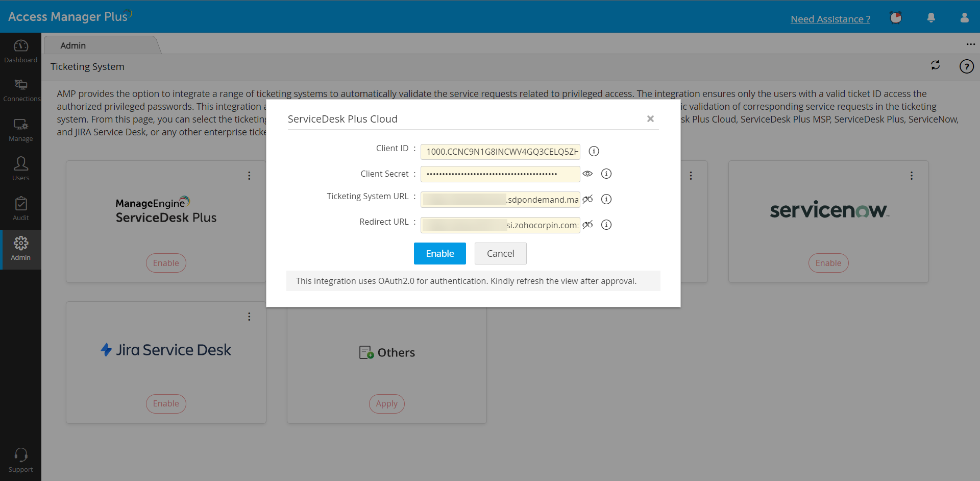Screen dimensions: 980x481
Task: Show info for the Redirect URL field
Action: point(606,225)
